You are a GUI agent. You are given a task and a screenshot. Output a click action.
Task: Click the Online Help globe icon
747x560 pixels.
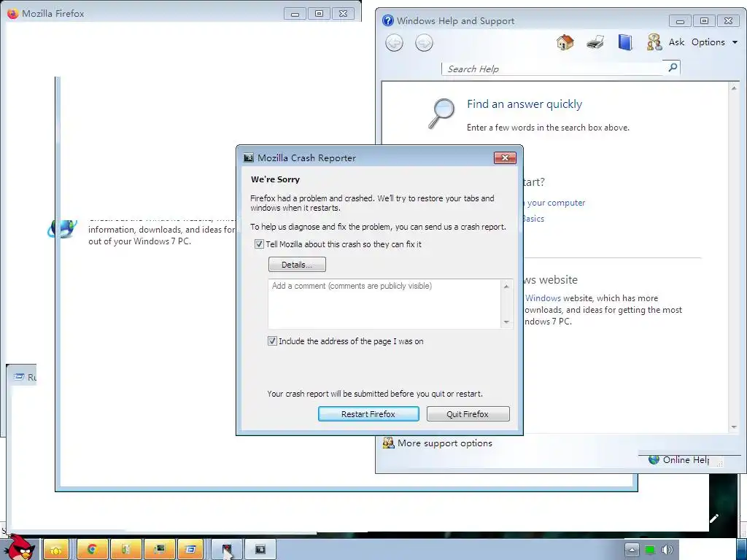click(654, 459)
